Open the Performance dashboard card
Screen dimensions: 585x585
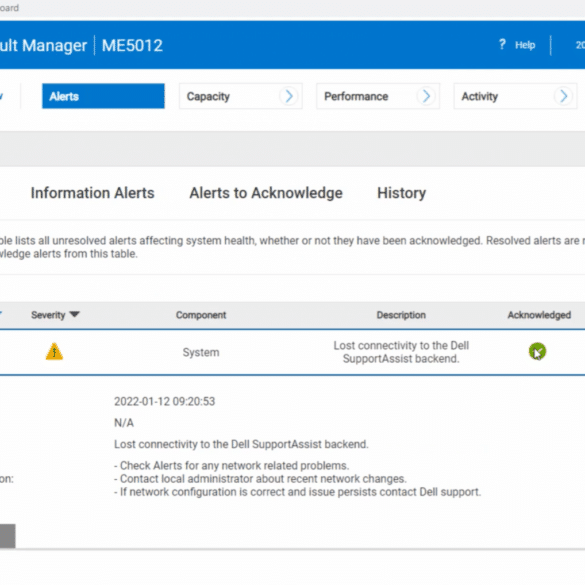(378, 96)
